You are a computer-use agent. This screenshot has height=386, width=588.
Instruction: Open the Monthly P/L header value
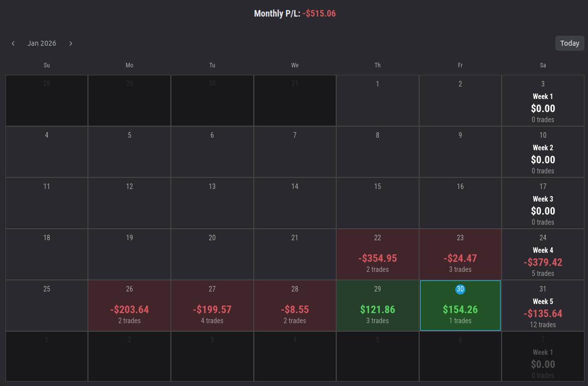click(320, 13)
